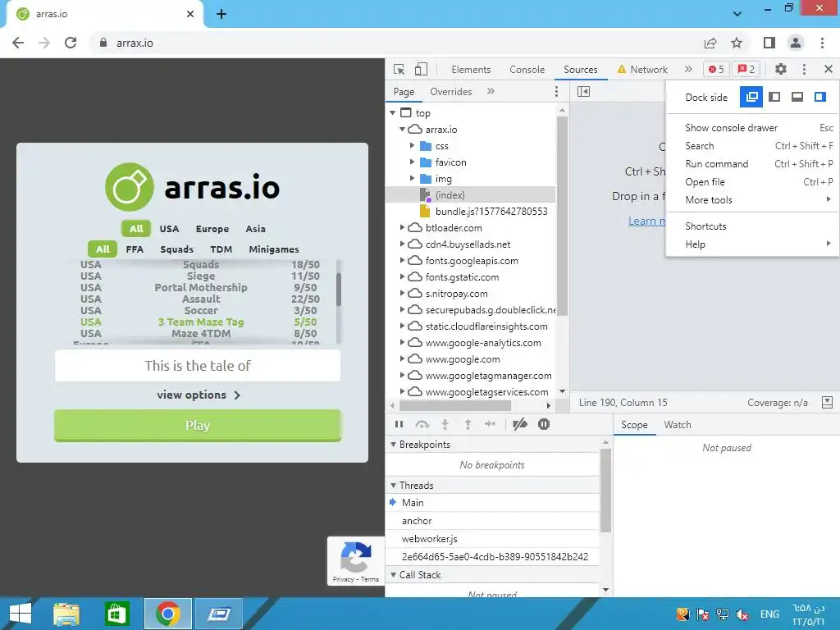
Task: Filter game modes by TDM
Action: (x=221, y=249)
